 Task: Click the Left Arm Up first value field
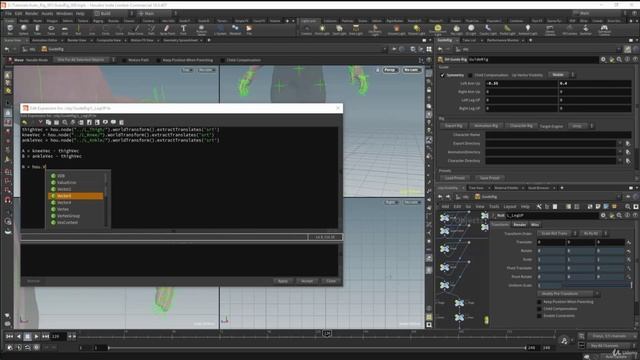click(x=521, y=83)
